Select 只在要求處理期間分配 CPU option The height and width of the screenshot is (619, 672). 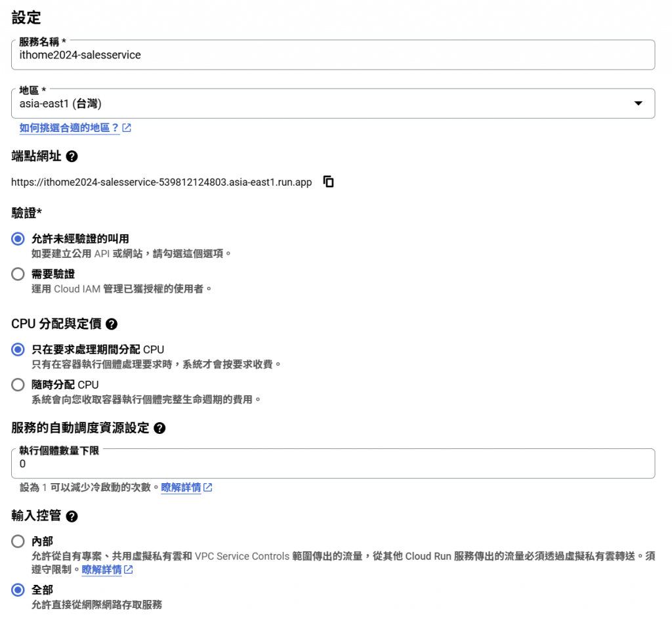point(18,349)
